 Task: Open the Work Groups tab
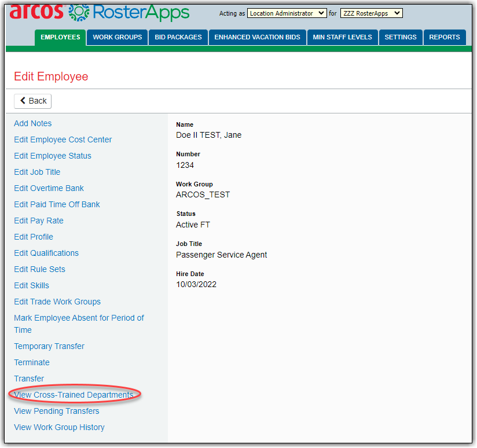[118, 37]
